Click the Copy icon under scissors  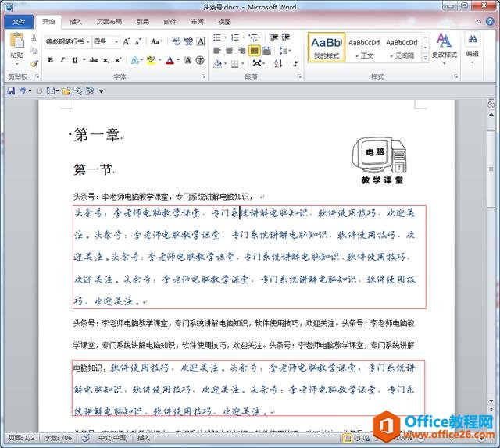click(34, 51)
